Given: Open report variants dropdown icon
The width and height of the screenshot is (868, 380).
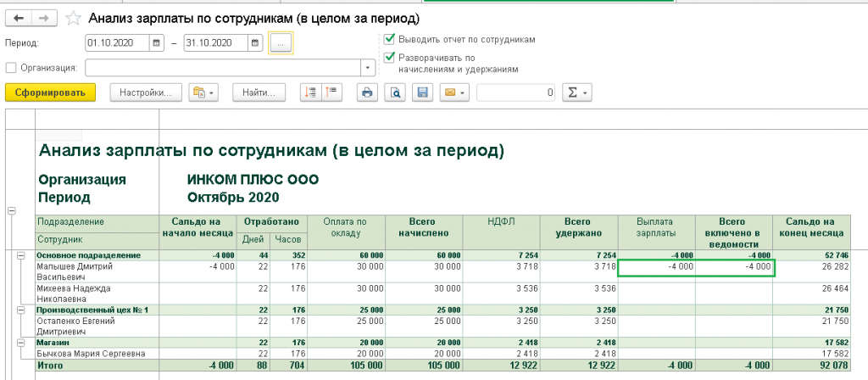Looking at the screenshot, I should (x=203, y=92).
